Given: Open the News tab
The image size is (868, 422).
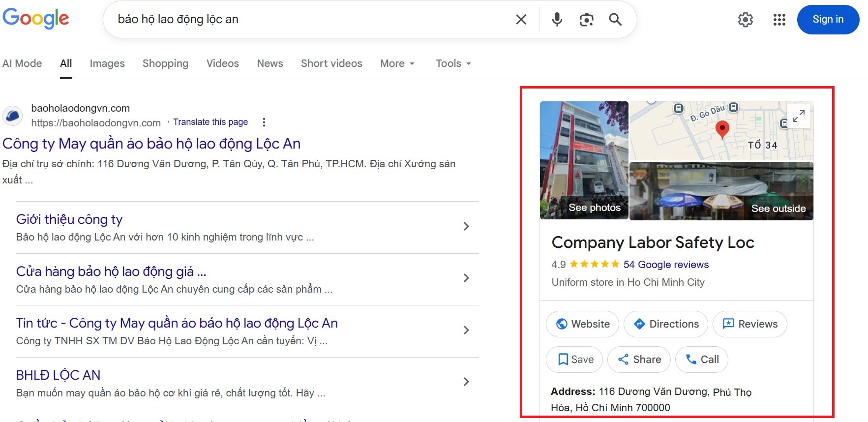Looking at the screenshot, I should click(x=270, y=63).
